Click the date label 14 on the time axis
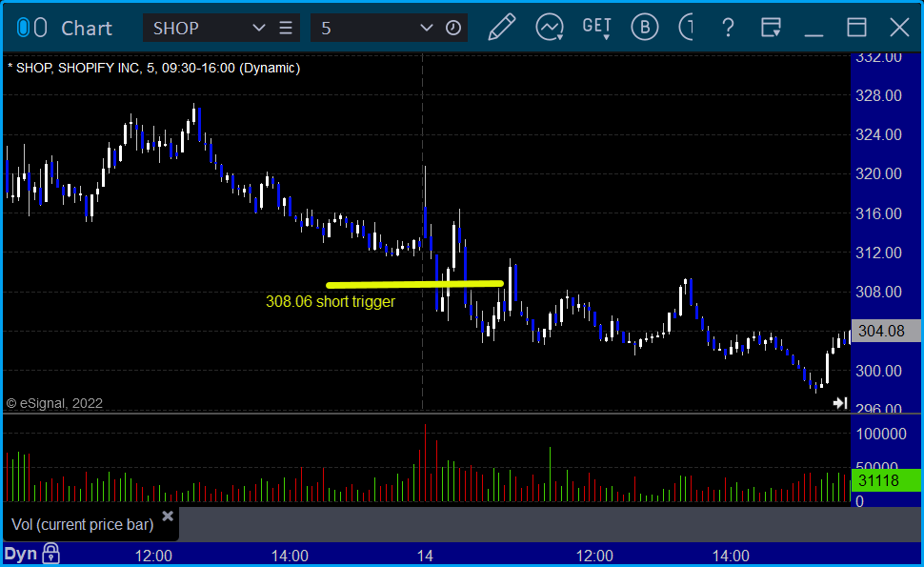This screenshot has height=567, width=924. pos(425,556)
